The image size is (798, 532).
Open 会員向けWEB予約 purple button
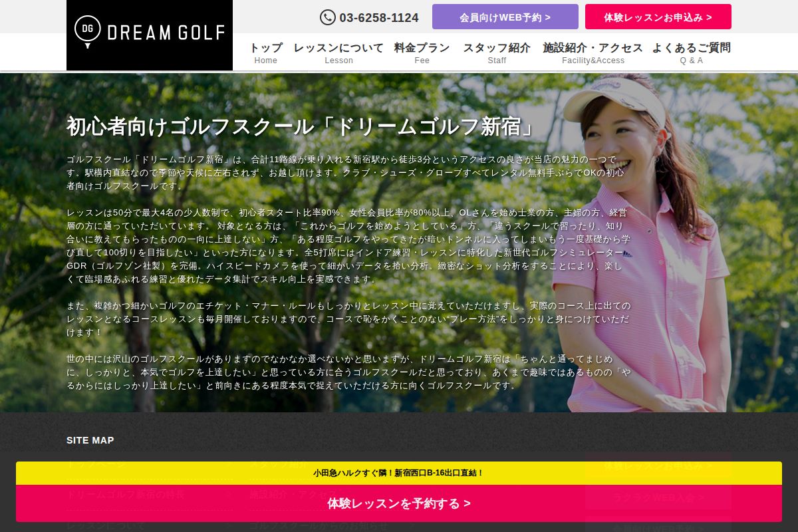(x=505, y=17)
